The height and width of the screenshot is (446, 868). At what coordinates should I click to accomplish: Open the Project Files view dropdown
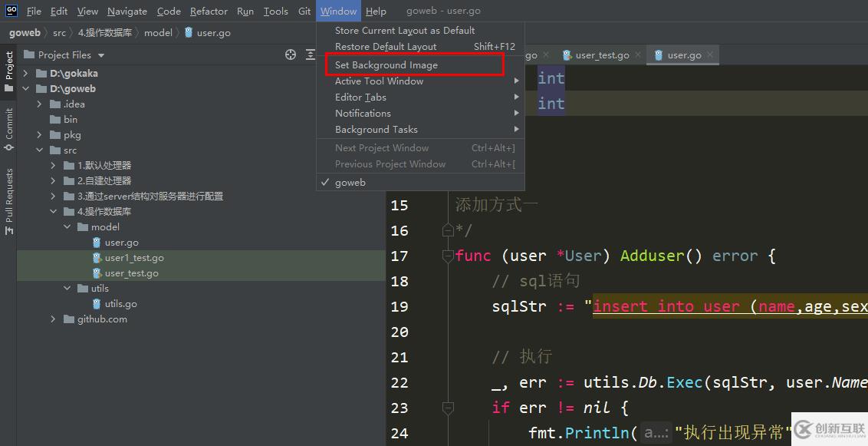(x=101, y=55)
